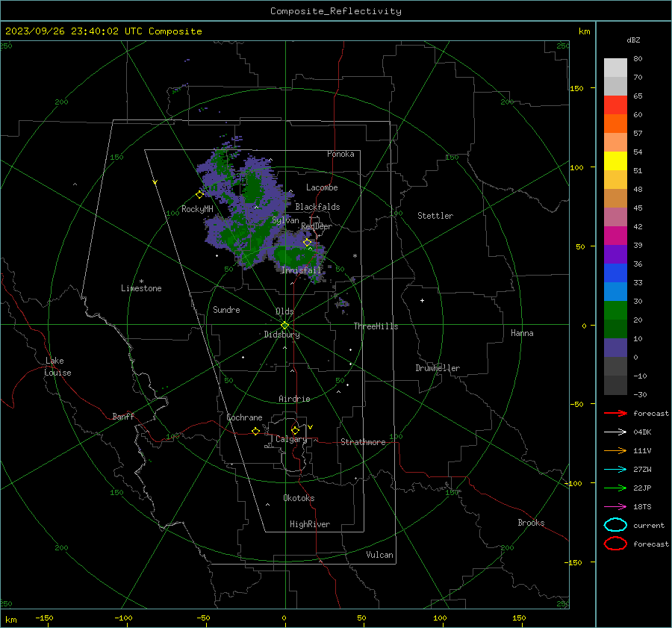Select the yellow diamond marker under RedDeer
The width and height of the screenshot is (672, 628).
307,242
